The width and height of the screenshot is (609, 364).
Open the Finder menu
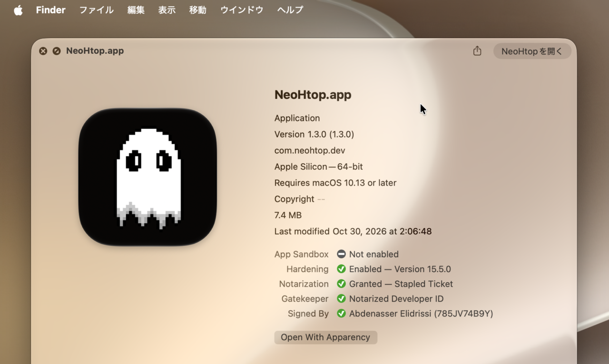(x=51, y=10)
